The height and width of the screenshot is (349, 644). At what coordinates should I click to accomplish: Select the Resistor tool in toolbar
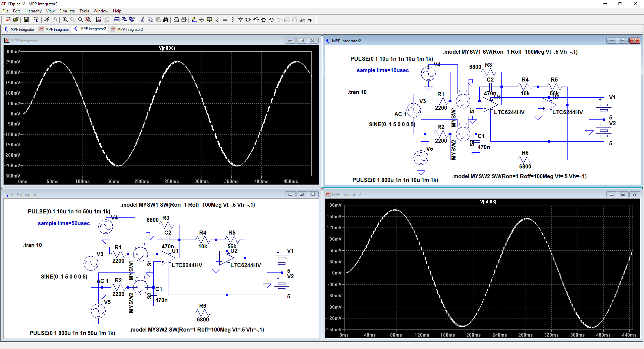[217, 20]
